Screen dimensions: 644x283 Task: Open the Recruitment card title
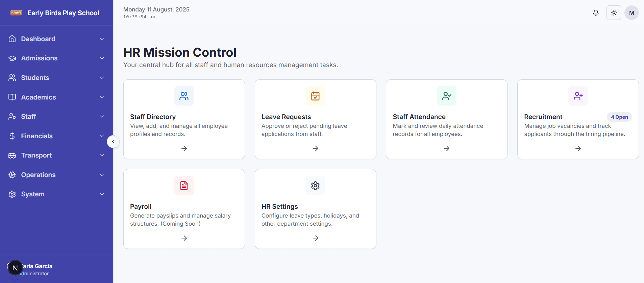(543, 117)
